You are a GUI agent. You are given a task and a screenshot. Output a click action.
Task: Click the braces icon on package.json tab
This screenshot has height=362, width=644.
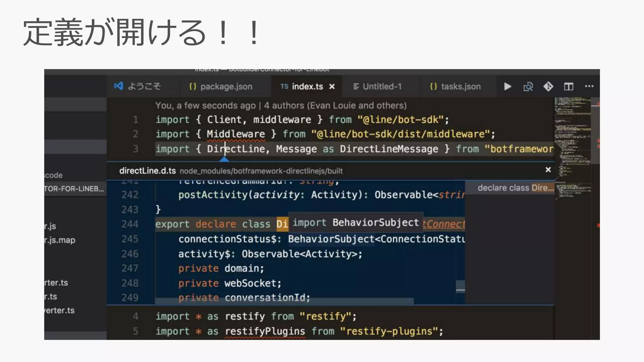point(193,86)
